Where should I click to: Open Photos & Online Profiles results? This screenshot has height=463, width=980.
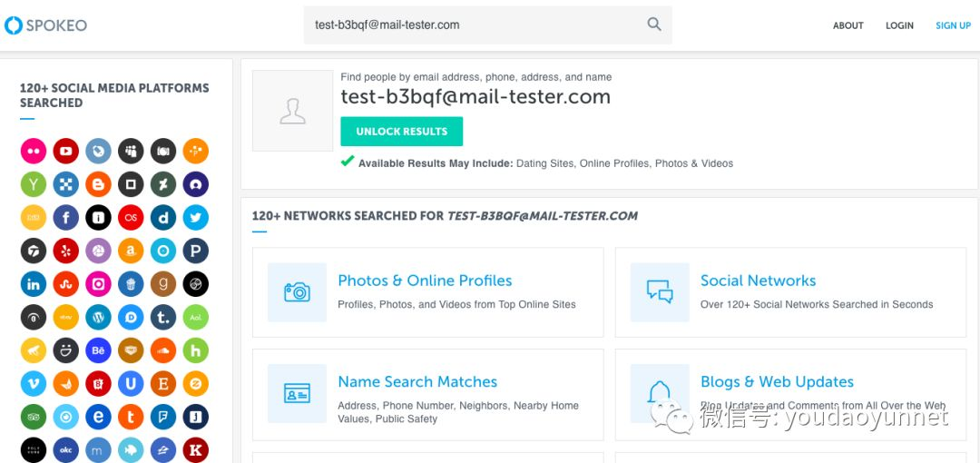(428, 292)
